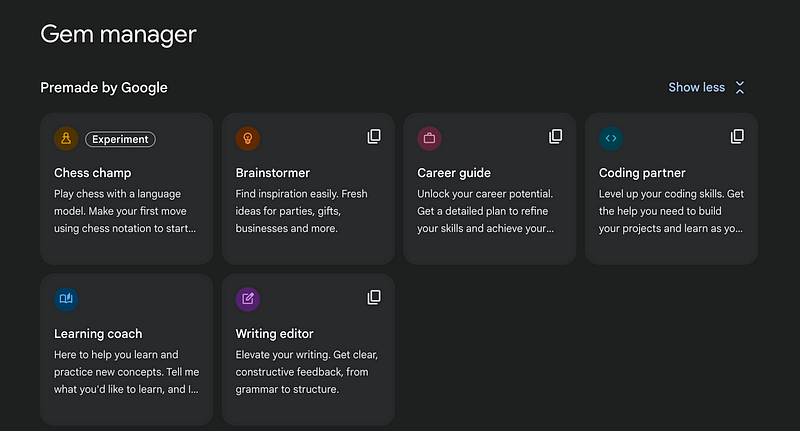This screenshot has width=800, height=431.
Task: Click the Coding partner code brackets icon
Action: [x=611, y=138]
